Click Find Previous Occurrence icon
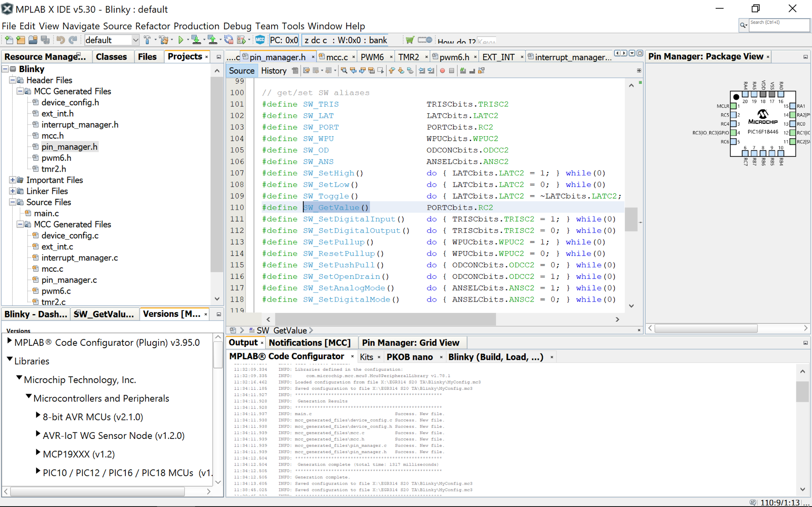Screen dimensions: 812x507 (x=353, y=71)
